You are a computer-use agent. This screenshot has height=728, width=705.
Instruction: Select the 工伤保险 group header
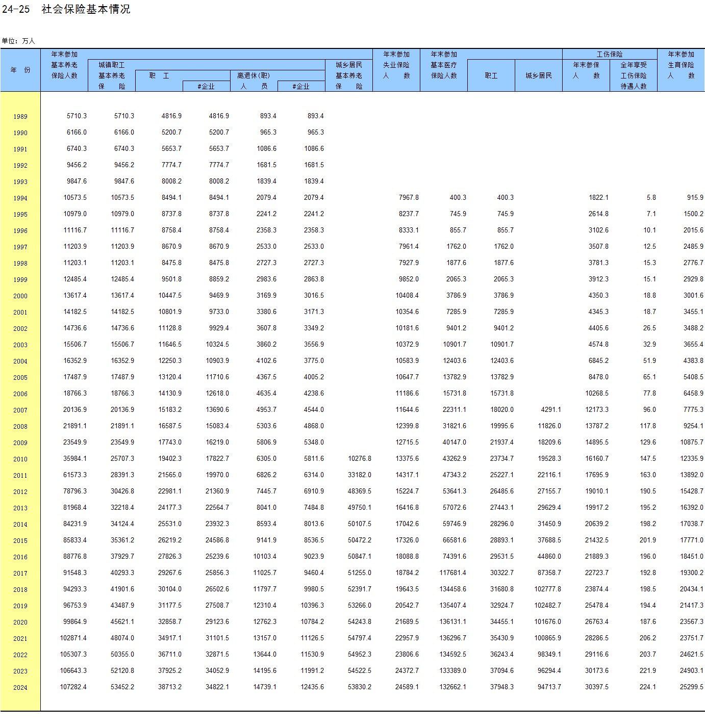610,54
